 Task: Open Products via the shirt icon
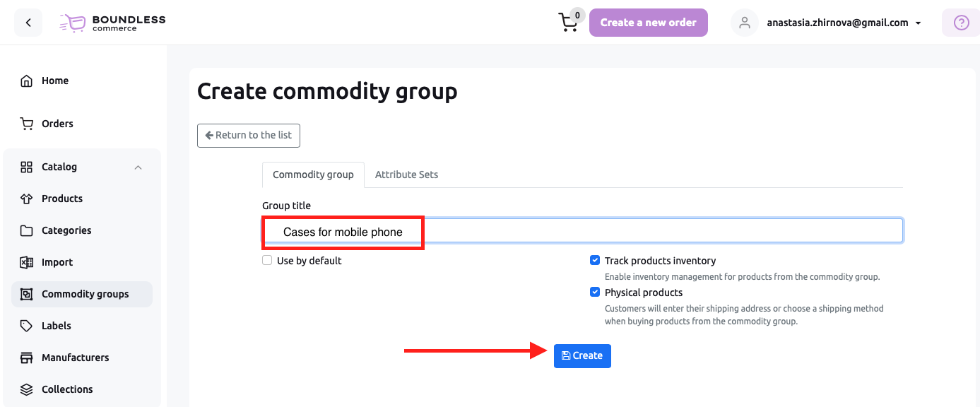(27, 199)
